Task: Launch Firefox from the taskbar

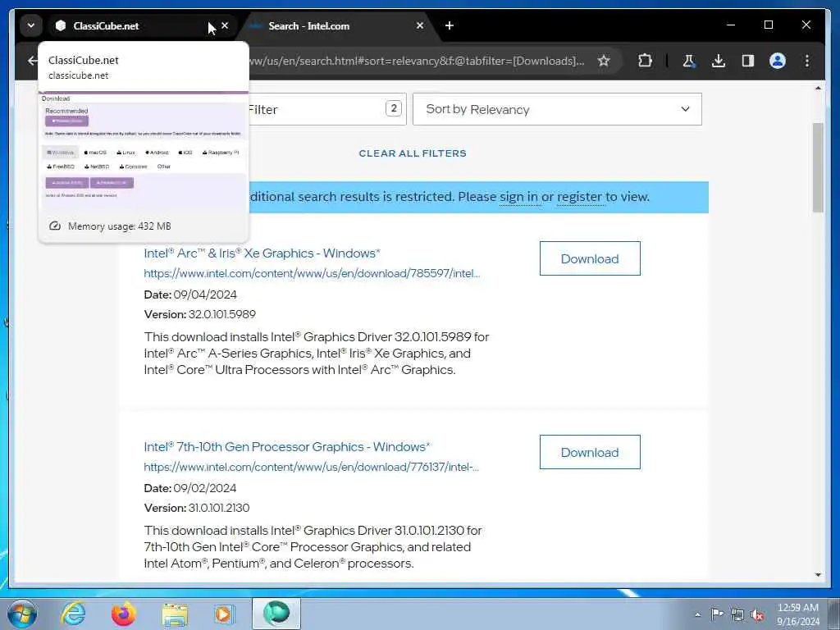Action: 123,614
